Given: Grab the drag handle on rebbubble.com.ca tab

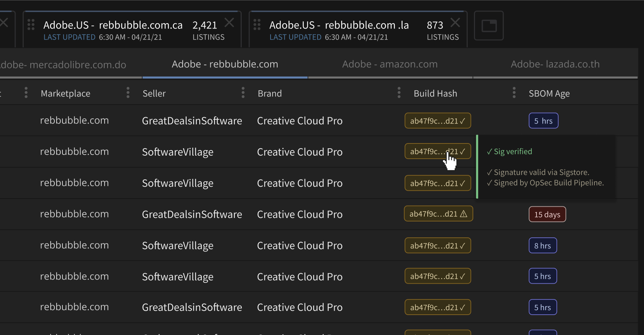Looking at the screenshot, I should tap(31, 24).
